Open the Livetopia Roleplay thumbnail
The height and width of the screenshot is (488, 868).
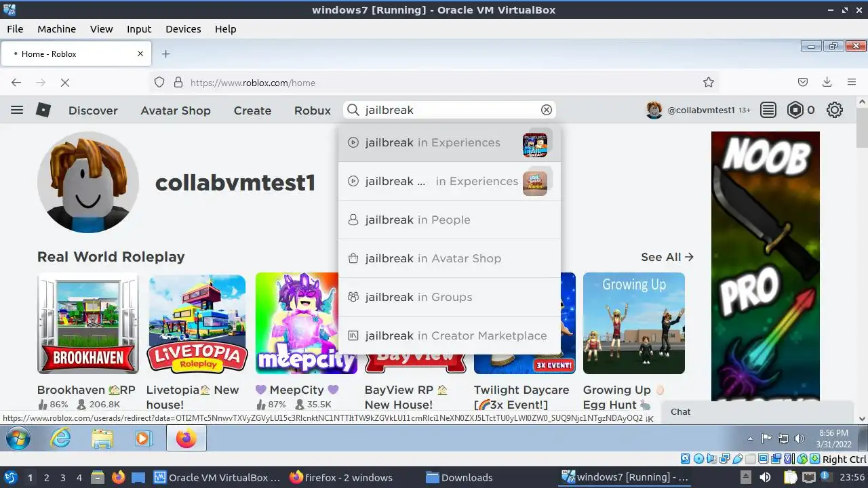tap(197, 323)
